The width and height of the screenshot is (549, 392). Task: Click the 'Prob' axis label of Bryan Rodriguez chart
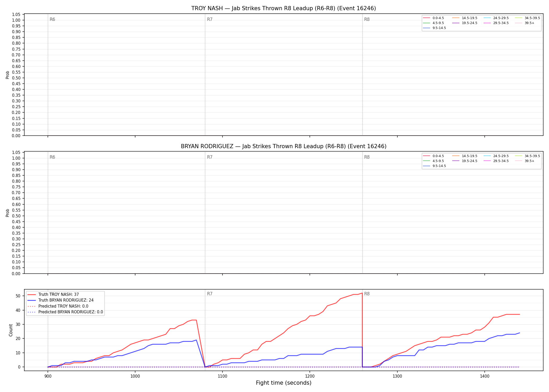pyautogui.click(x=8, y=213)
